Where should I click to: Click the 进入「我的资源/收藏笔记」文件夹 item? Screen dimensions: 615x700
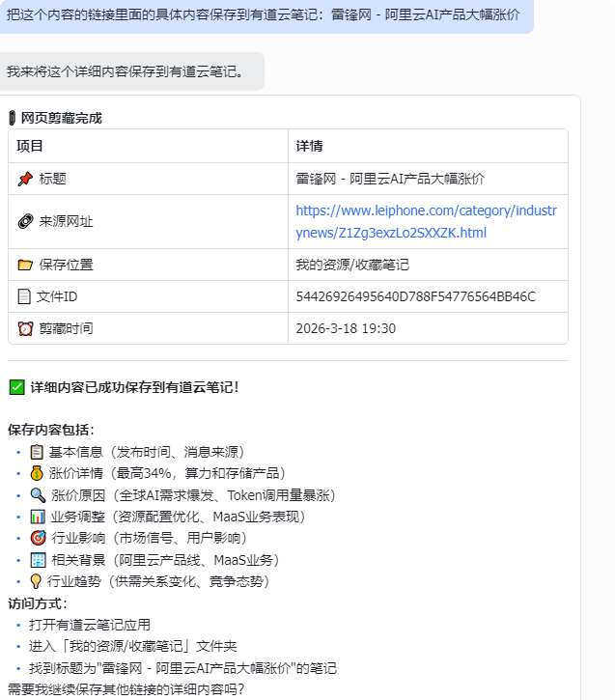(133, 646)
